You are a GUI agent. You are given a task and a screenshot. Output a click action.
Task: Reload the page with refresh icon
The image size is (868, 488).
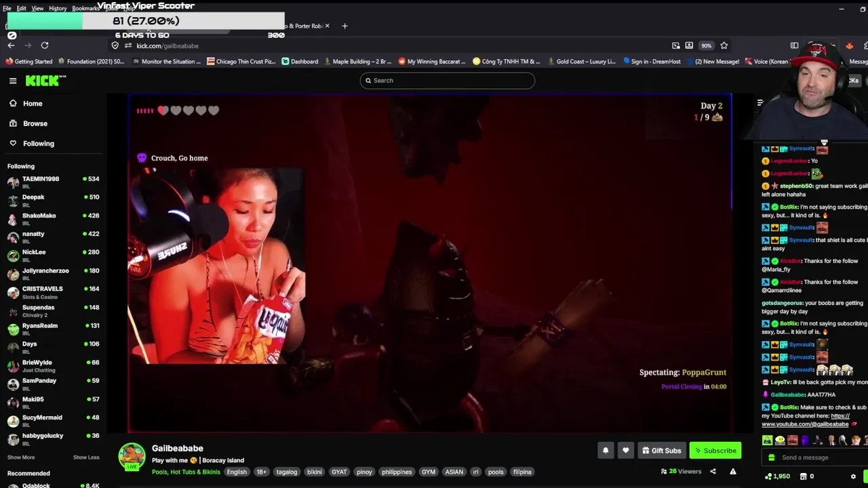[x=45, y=45]
